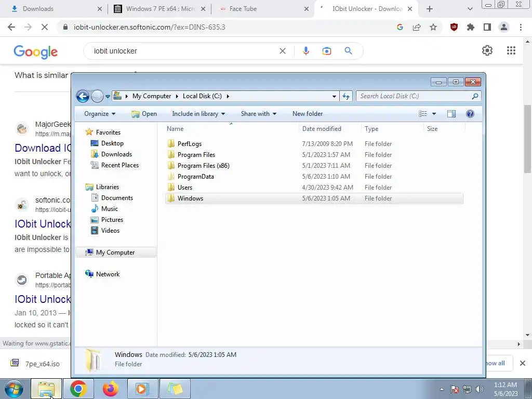Open the recent locations dropdown arrow in Explorer

coord(108,96)
